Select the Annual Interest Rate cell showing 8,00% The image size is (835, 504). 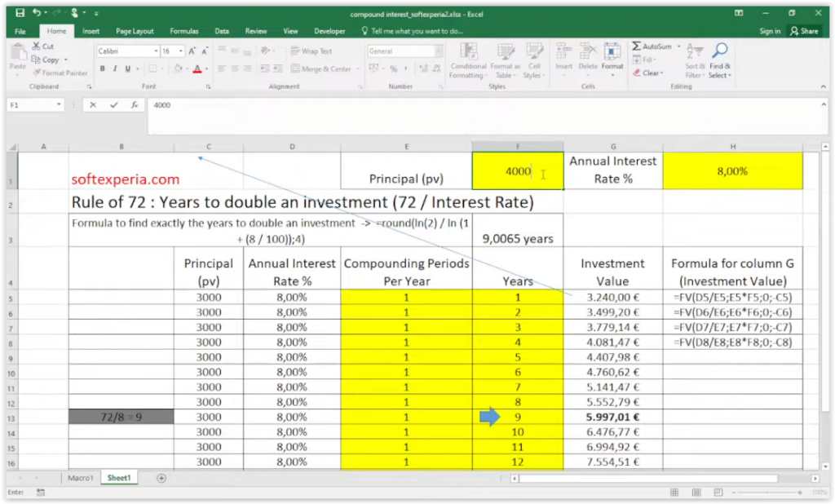pos(732,171)
